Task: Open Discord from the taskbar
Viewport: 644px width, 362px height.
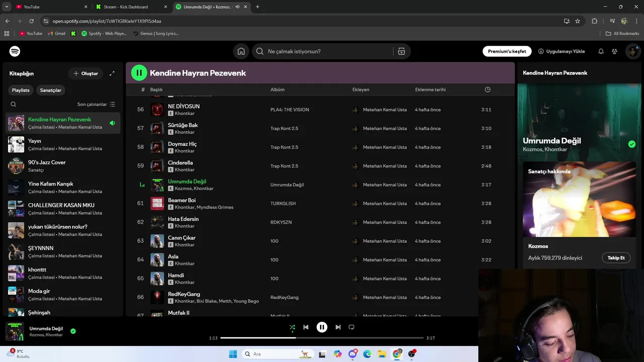Action: click(x=353, y=354)
